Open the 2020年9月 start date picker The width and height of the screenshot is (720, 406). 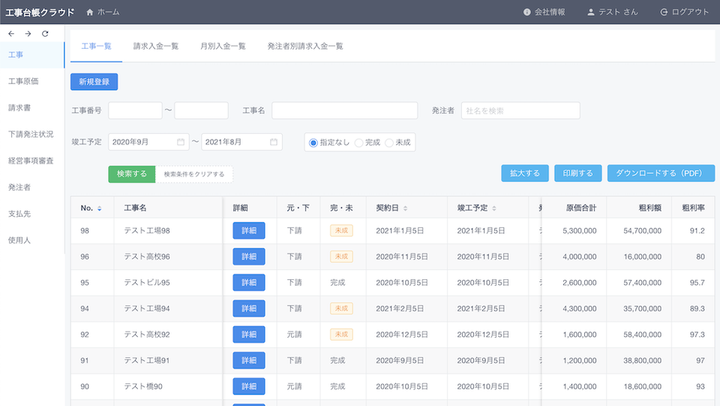[149, 142]
